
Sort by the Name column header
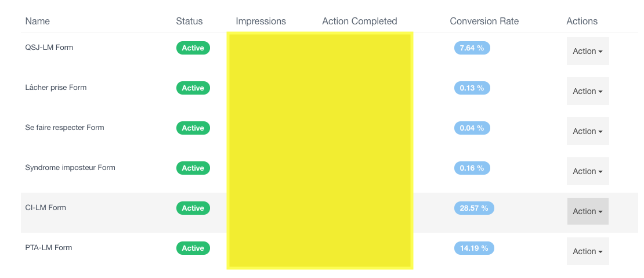[37, 21]
